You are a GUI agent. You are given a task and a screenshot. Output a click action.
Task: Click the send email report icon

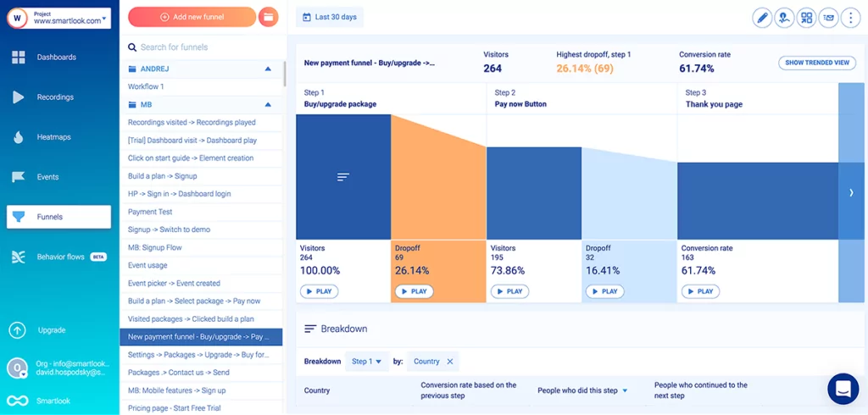[828, 17]
